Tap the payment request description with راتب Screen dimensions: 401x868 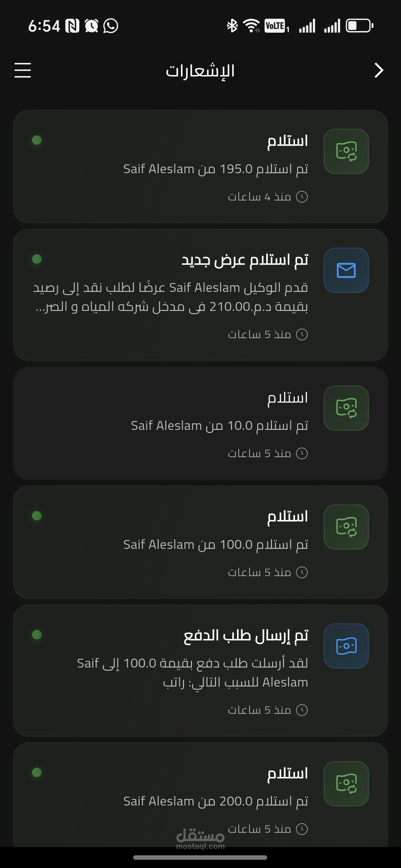pos(193,673)
